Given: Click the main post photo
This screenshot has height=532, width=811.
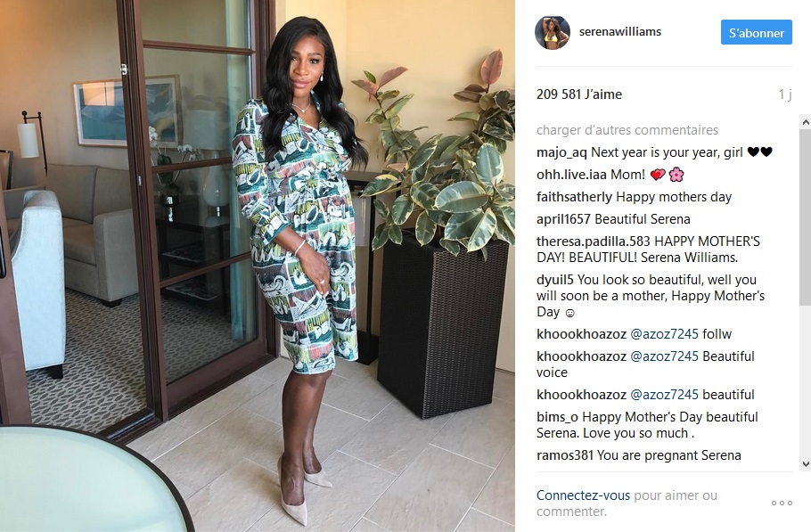Looking at the screenshot, I should [258, 266].
